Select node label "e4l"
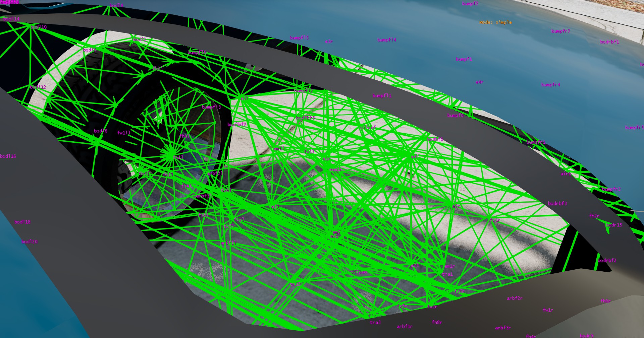 [415, 157]
